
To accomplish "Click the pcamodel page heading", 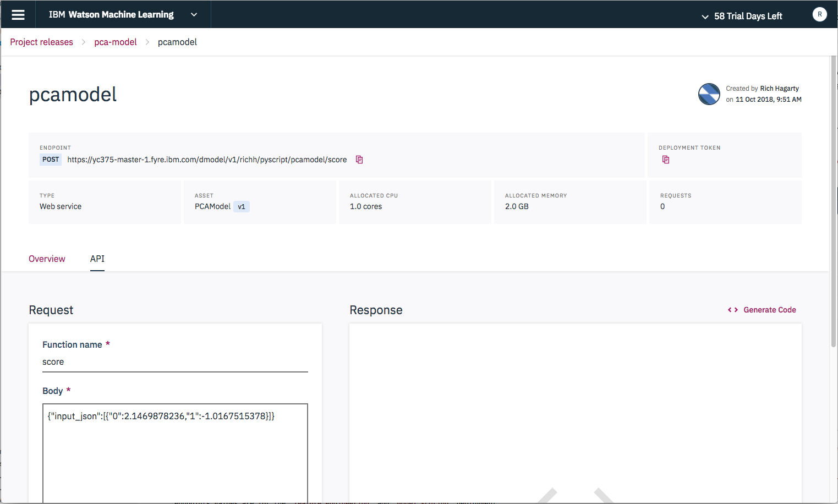I will pyautogui.click(x=73, y=95).
